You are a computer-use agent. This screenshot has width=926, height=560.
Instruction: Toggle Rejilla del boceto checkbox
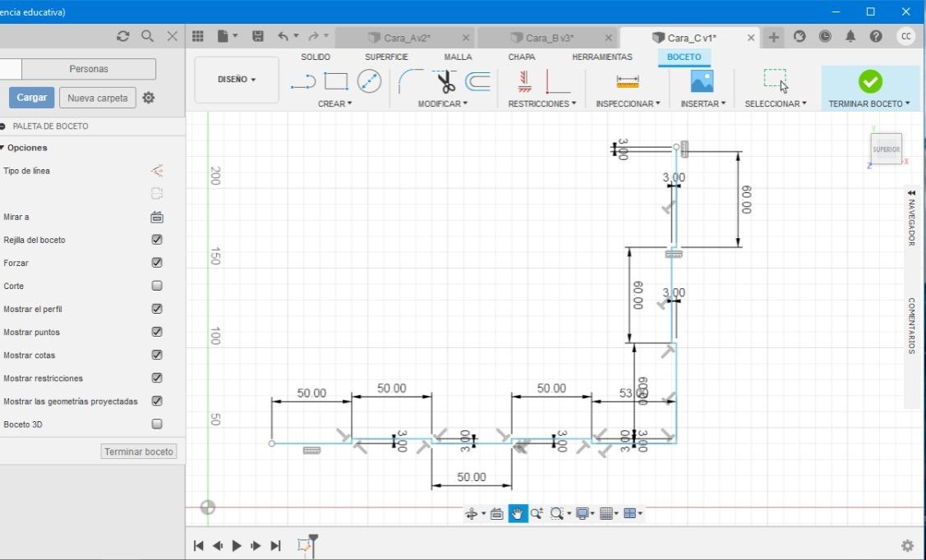coord(156,240)
